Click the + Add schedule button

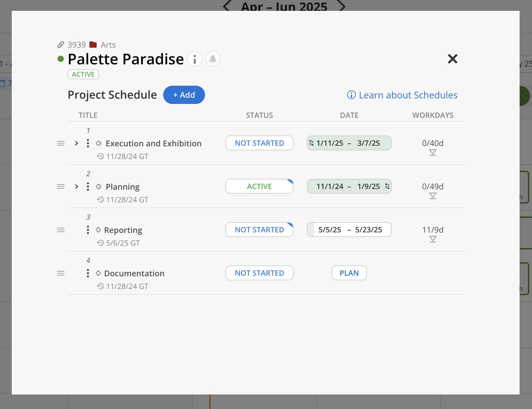[184, 95]
